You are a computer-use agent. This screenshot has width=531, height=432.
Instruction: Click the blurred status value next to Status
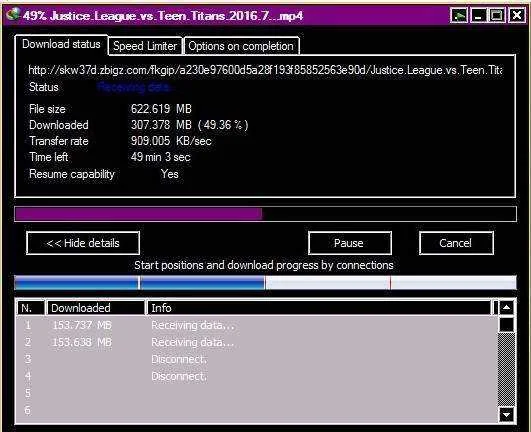(x=135, y=88)
